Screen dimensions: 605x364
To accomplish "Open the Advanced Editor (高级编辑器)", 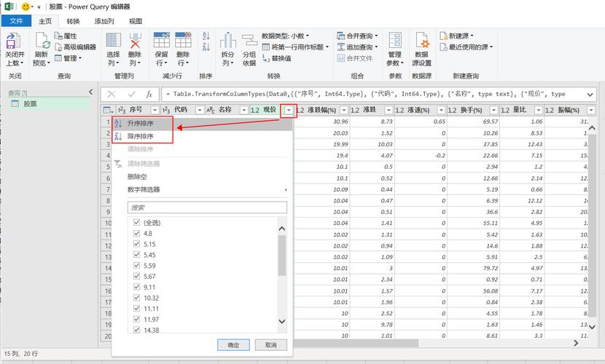I will tap(75, 47).
